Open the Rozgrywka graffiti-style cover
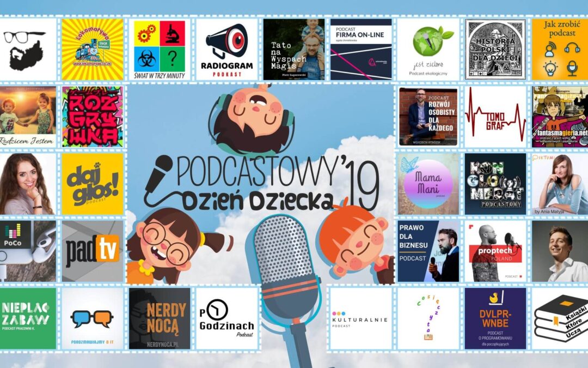Screen dimensions: 588x368 click(x=92, y=117)
